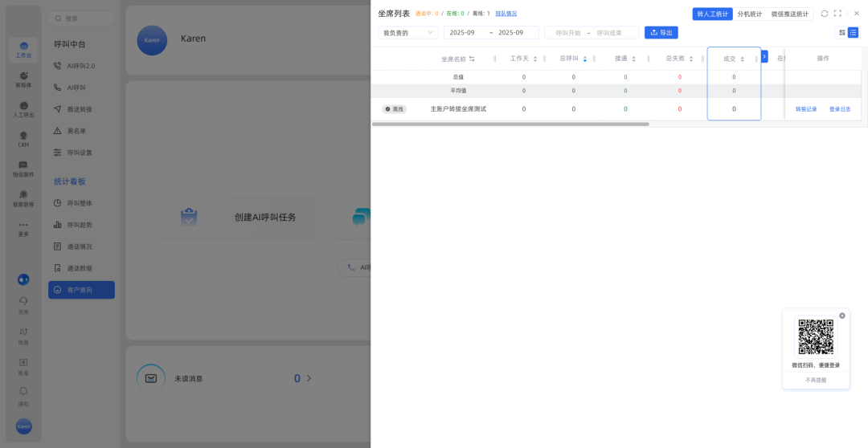The height and width of the screenshot is (448, 868).
Task: Sort table by 成交 column
Action: coord(742,59)
